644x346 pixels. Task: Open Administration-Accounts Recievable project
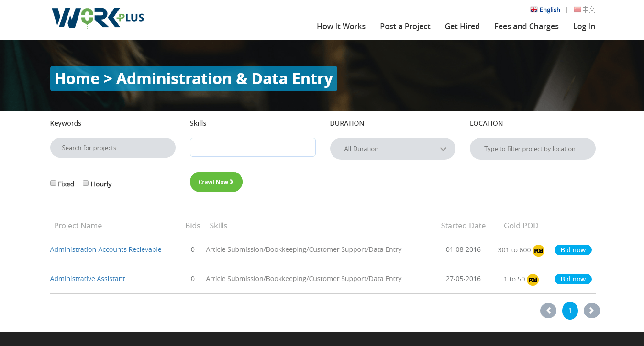pyautogui.click(x=106, y=249)
